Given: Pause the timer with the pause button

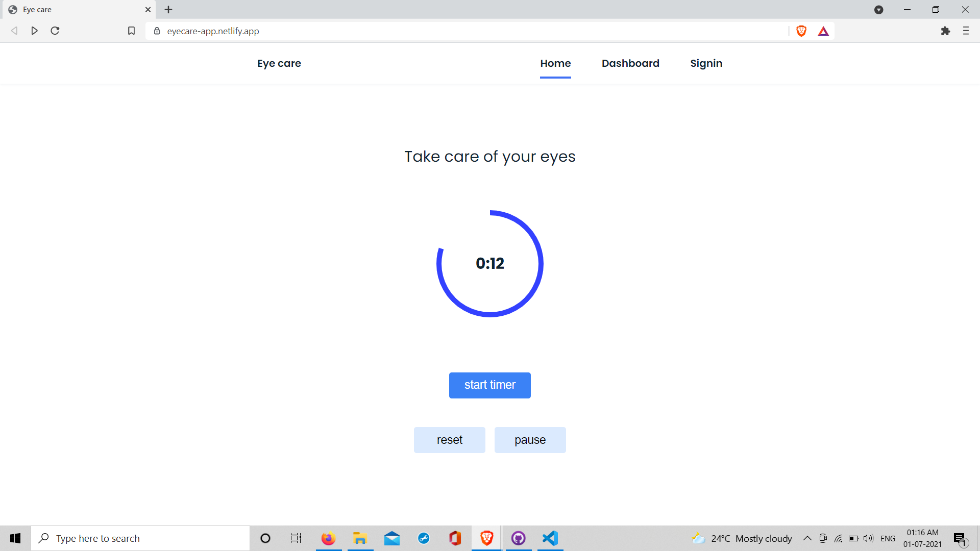Looking at the screenshot, I should [530, 440].
